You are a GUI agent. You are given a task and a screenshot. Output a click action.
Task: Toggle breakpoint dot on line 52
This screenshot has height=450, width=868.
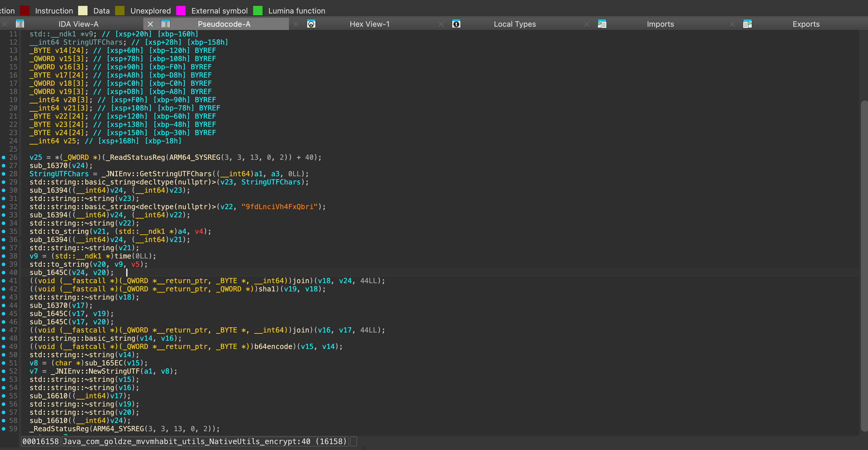point(3,371)
